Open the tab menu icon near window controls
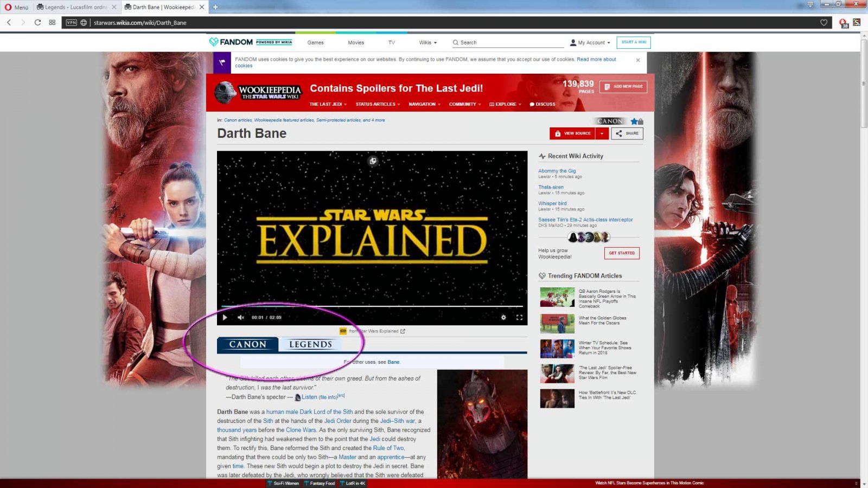The height and width of the screenshot is (488, 868). point(810,4)
